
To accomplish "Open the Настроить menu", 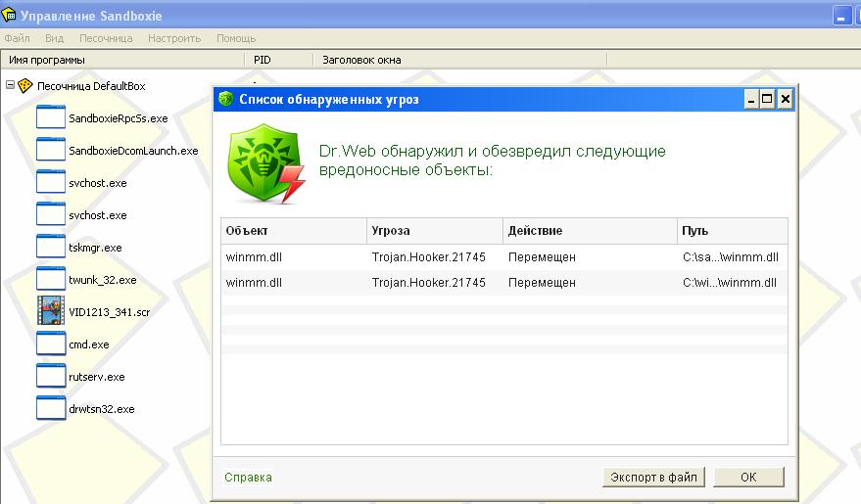I will click(x=174, y=38).
